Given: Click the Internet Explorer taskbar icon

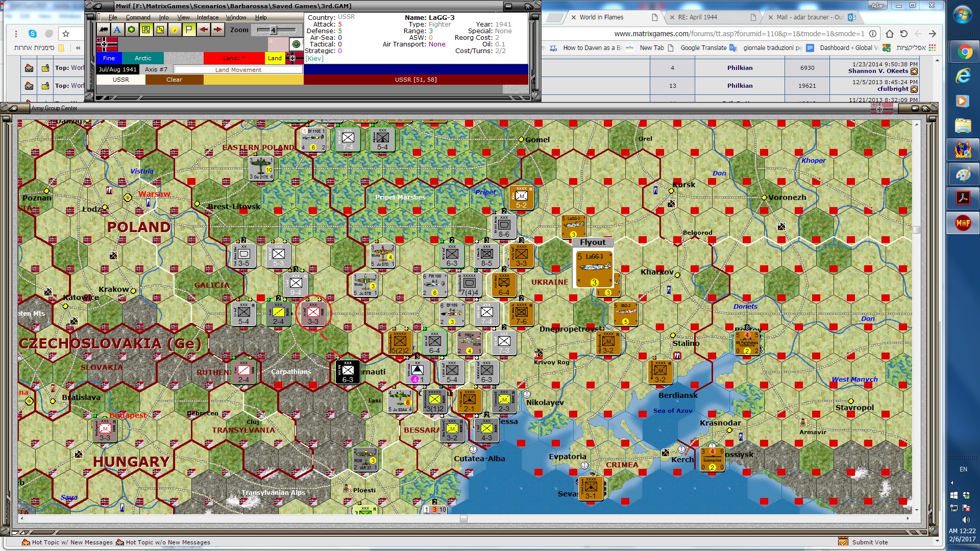Looking at the screenshot, I should (x=963, y=76).
